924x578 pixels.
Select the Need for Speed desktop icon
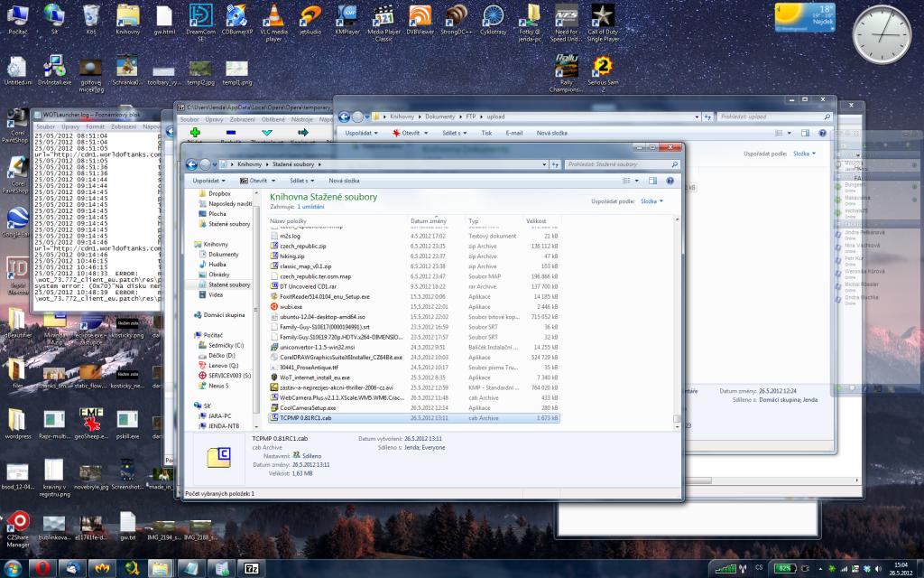point(567,23)
